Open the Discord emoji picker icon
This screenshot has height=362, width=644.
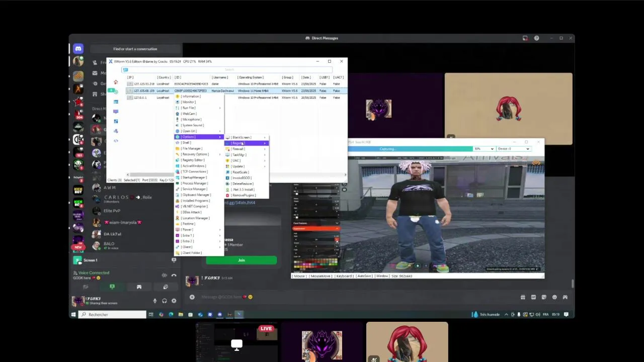tap(554, 297)
